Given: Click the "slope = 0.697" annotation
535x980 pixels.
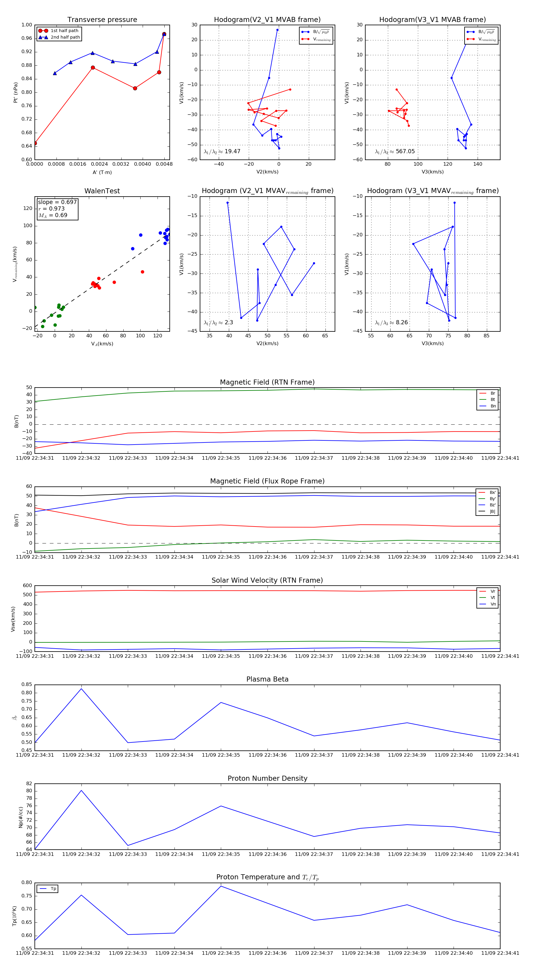Looking at the screenshot, I should pos(57,203).
